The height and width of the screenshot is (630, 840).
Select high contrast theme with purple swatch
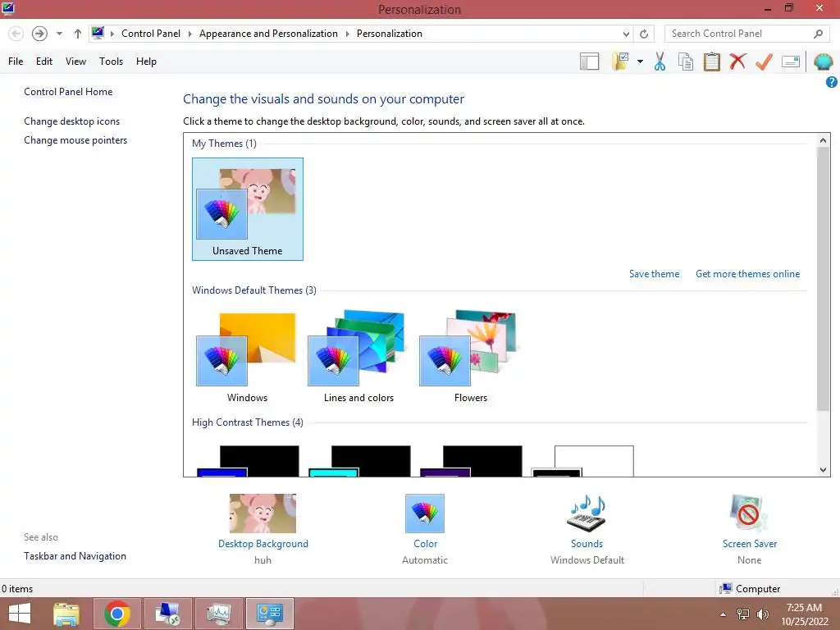(x=471, y=461)
